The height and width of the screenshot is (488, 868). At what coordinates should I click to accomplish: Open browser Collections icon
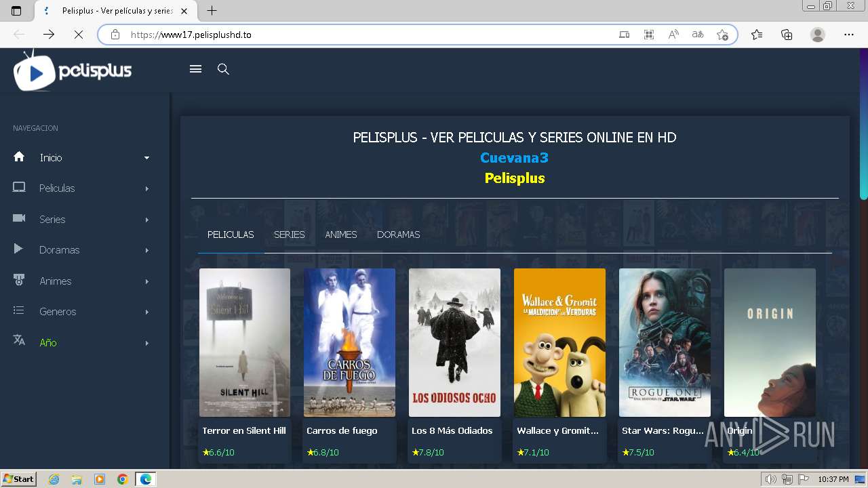(x=787, y=35)
